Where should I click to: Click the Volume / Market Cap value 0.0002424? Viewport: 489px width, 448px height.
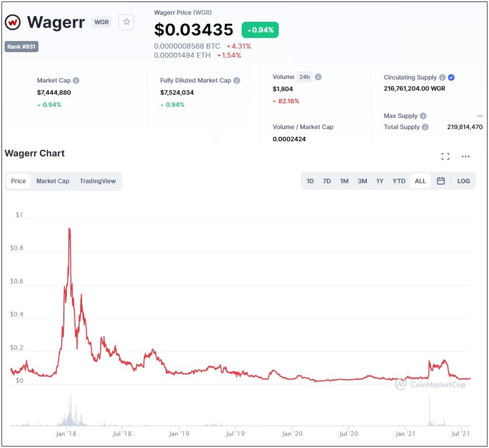289,139
